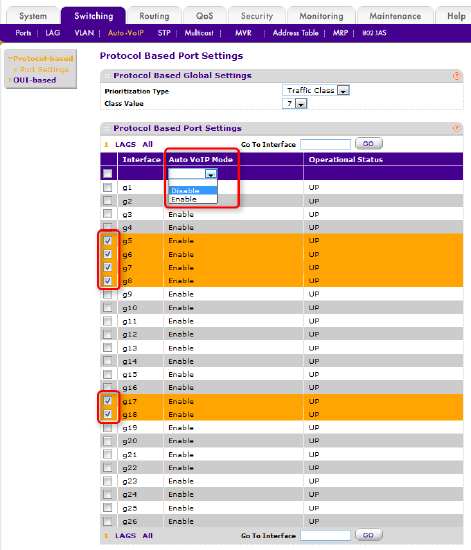This screenshot has width=471, height=550.
Task: Click Operational Status column header
Action: pos(345,160)
